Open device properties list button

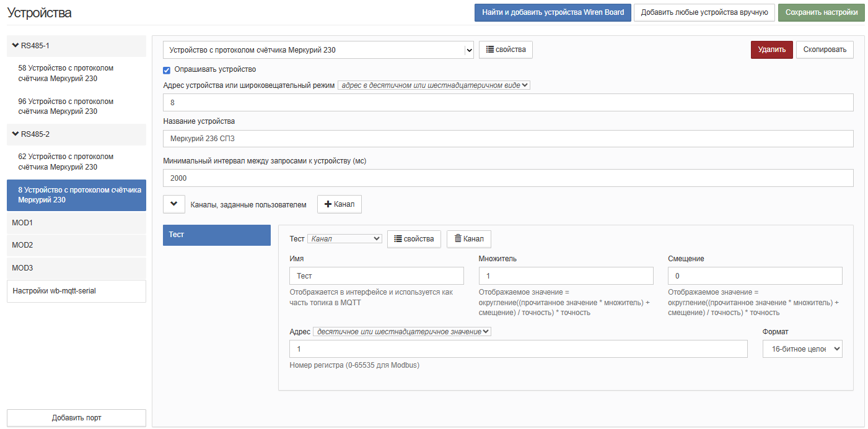pos(505,50)
